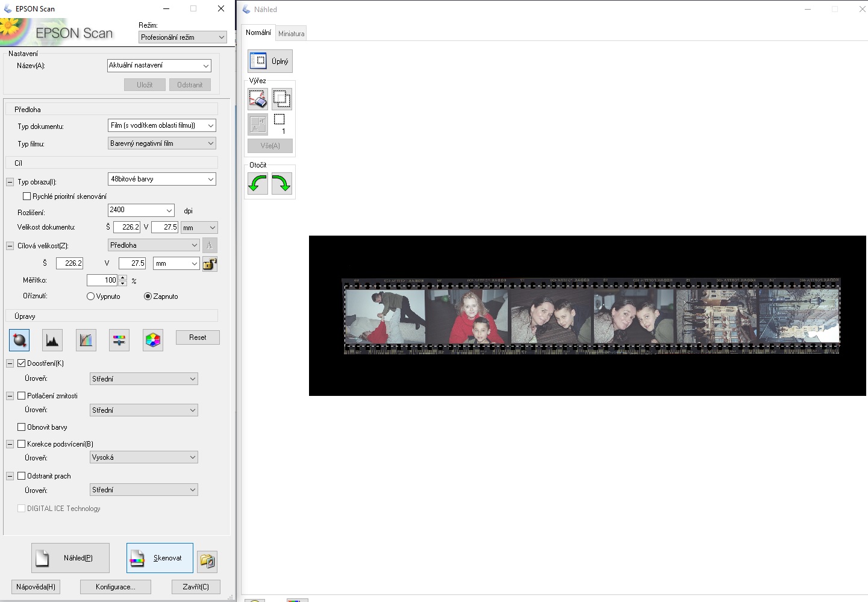Viewport: 868px width, 602px height.
Task: Open file save settings folder icon
Action: click(x=207, y=561)
